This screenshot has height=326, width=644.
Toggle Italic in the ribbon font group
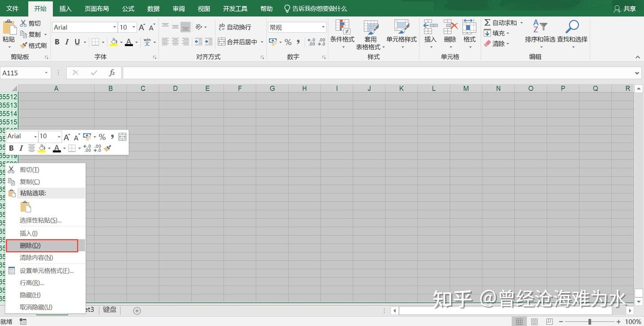point(67,42)
